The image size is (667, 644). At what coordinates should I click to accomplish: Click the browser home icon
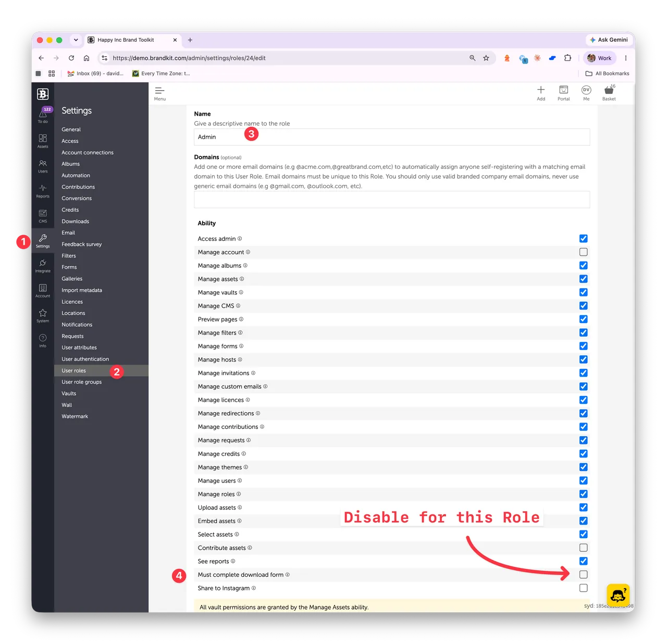(x=87, y=58)
